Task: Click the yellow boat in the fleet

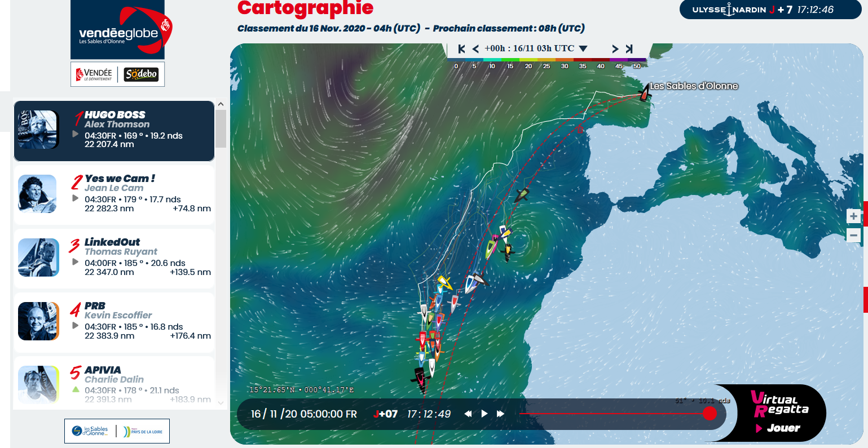Action: point(445,282)
